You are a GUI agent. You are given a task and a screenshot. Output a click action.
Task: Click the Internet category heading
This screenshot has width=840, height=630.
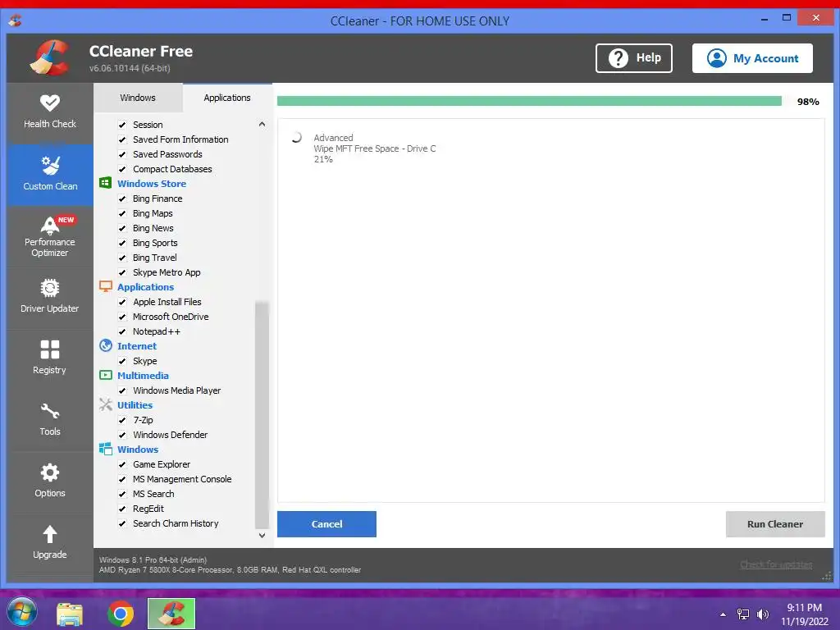(x=137, y=346)
